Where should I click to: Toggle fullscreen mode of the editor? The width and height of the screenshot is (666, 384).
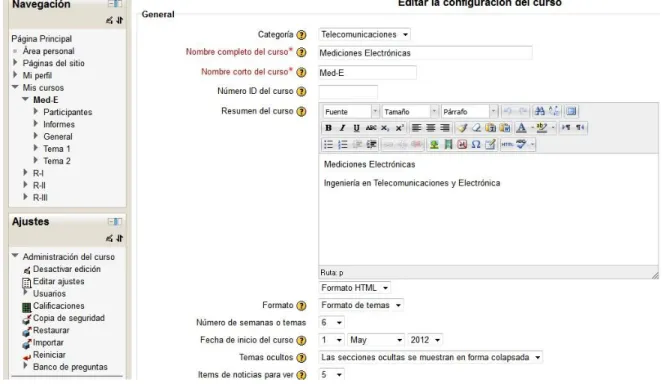tap(571, 111)
